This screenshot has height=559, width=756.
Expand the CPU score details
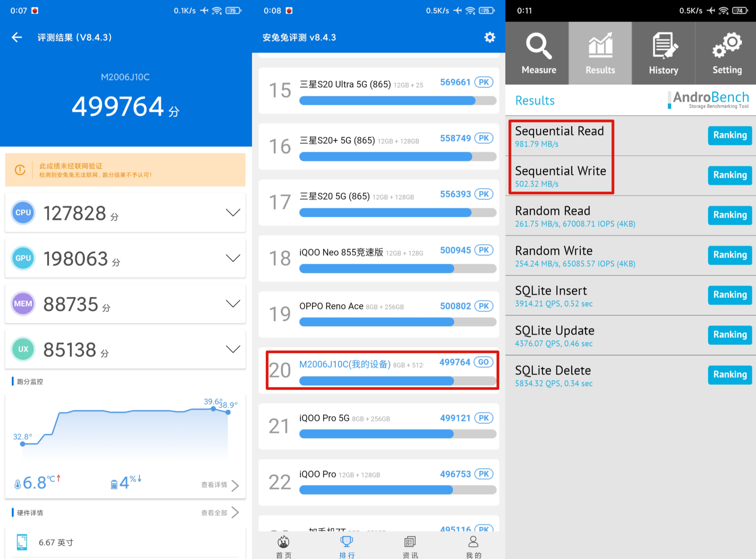pyautogui.click(x=233, y=213)
